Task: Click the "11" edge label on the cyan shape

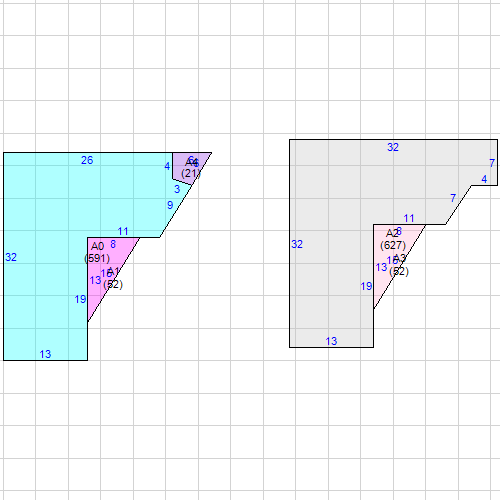Action: pos(123,231)
